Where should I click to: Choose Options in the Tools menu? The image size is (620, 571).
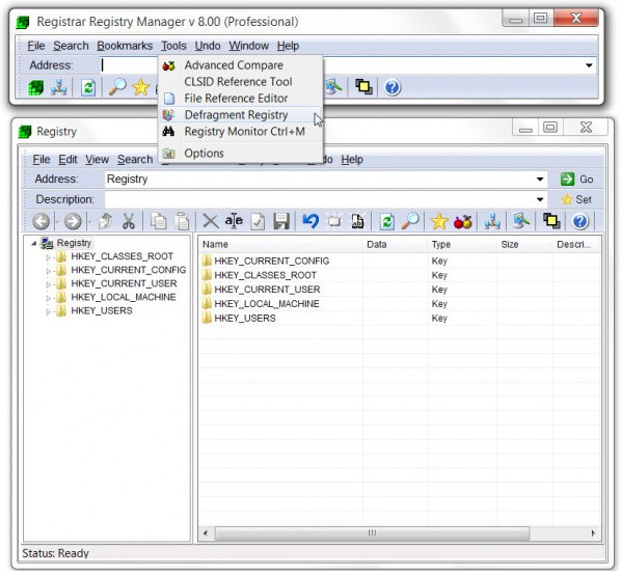point(240,153)
